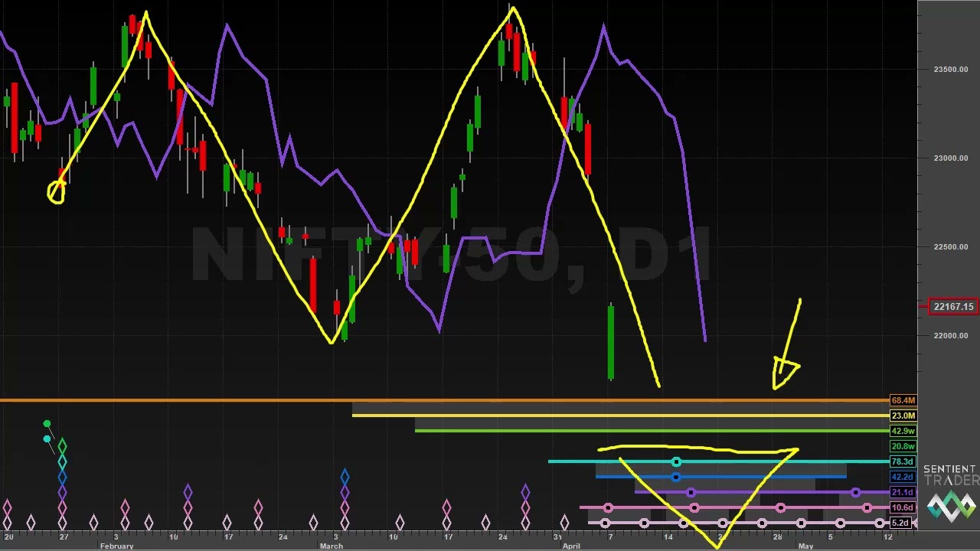Click the yellow 23.0M cycle bar
This screenshot has width=980, height=551.
tap(620, 416)
